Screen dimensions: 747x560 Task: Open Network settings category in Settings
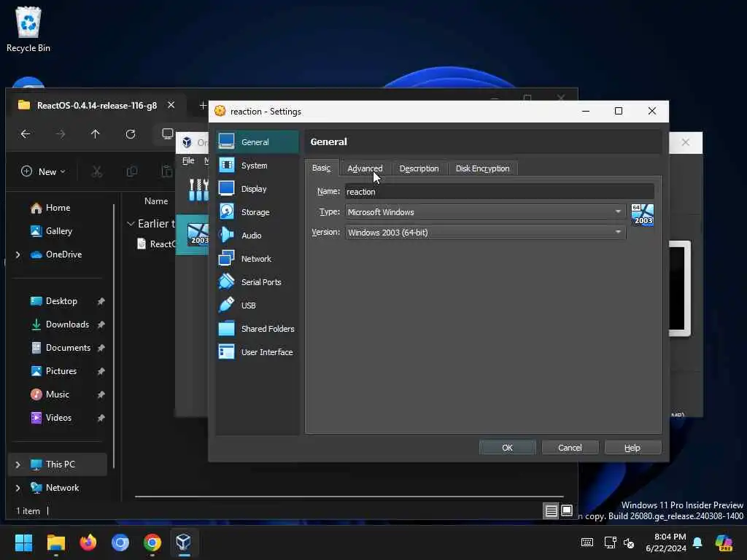tap(258, 259)
